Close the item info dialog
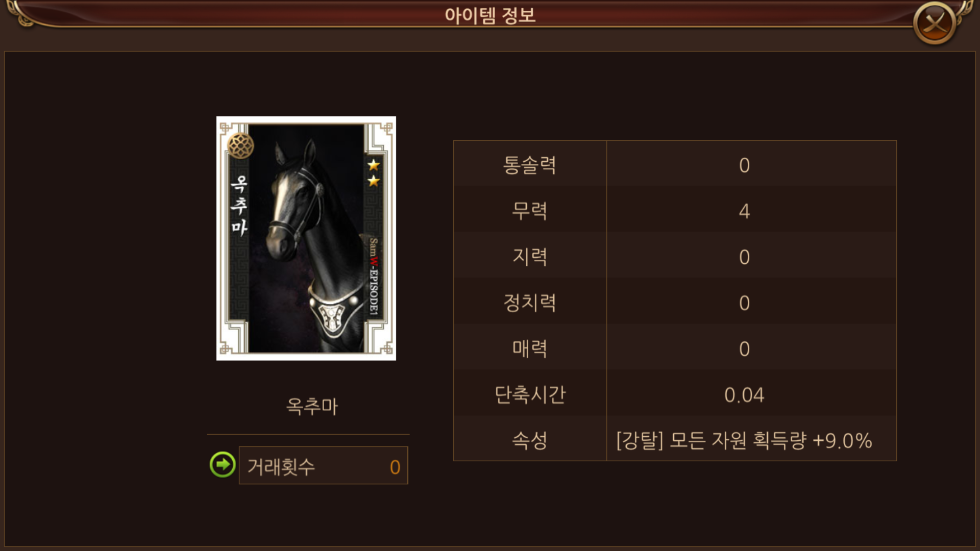This screenshot has height=551, width=980. [935, 23]
